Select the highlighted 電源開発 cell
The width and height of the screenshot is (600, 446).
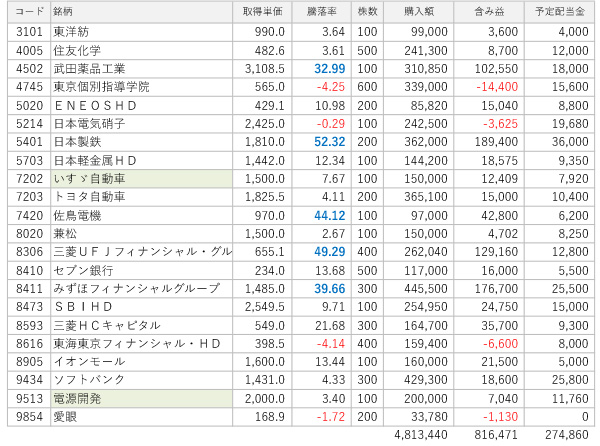coord(142,399)
